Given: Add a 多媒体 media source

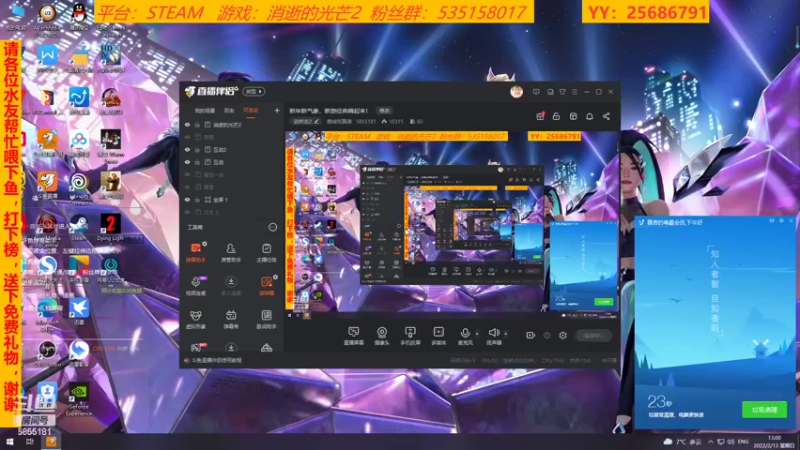Looking at the screenshot, I should point(438,336).
